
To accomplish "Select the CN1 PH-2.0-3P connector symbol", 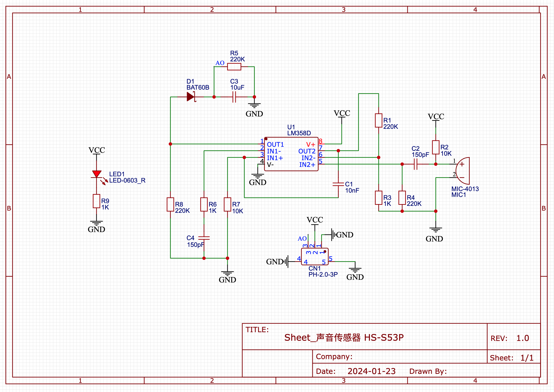I will [x=315, y=256].
